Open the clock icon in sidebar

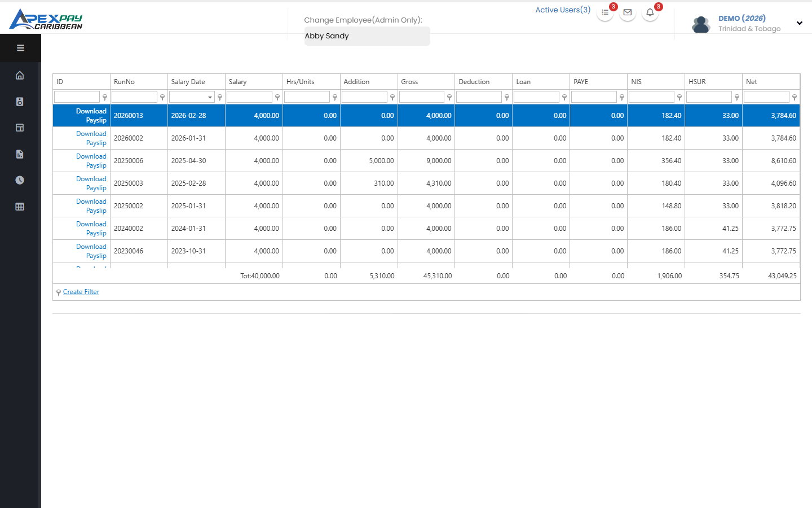[x=20, y=180]
